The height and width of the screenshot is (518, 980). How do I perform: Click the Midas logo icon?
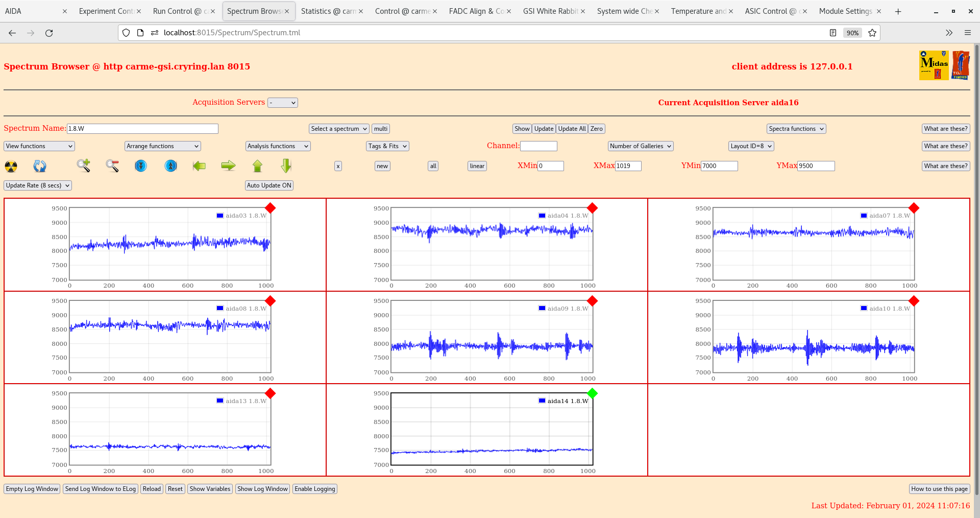[933, 65]
